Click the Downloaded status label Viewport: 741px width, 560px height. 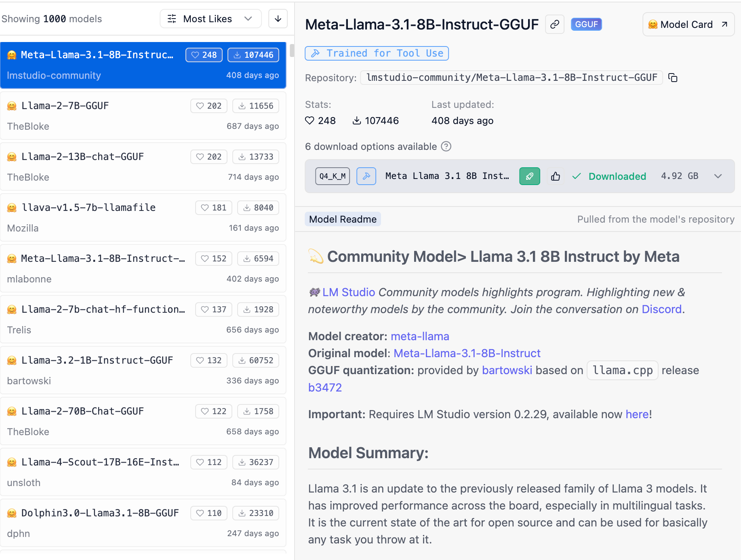(617, 176)
